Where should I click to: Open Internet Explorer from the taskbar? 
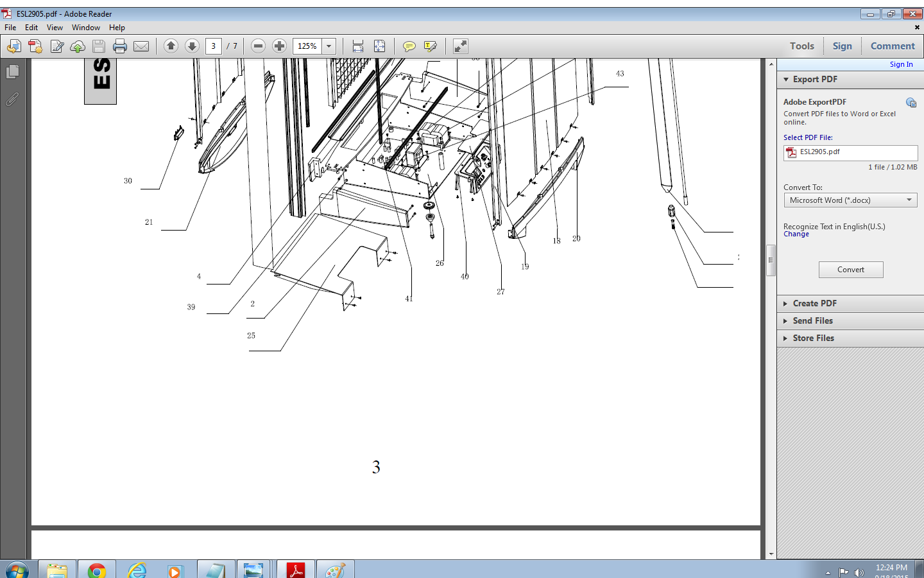[x=137, y=570]
